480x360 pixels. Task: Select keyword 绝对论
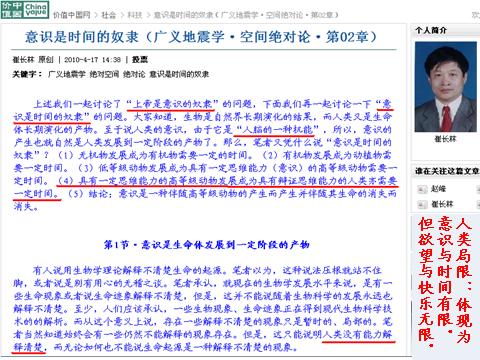[134, 74]
